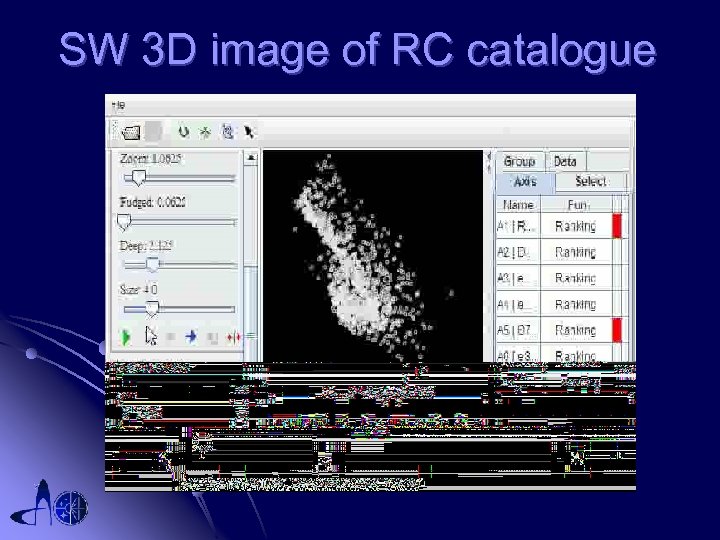This screenshot has height=540, width=720.
Task: Select the A5 axis row name
Action: pos(518,330)
